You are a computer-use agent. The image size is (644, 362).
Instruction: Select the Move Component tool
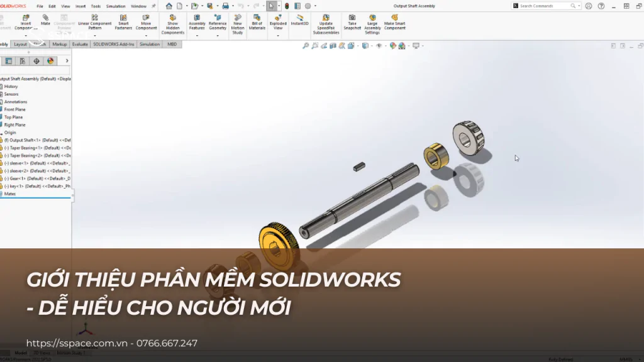pyautogui.click(x=146, y=22)
